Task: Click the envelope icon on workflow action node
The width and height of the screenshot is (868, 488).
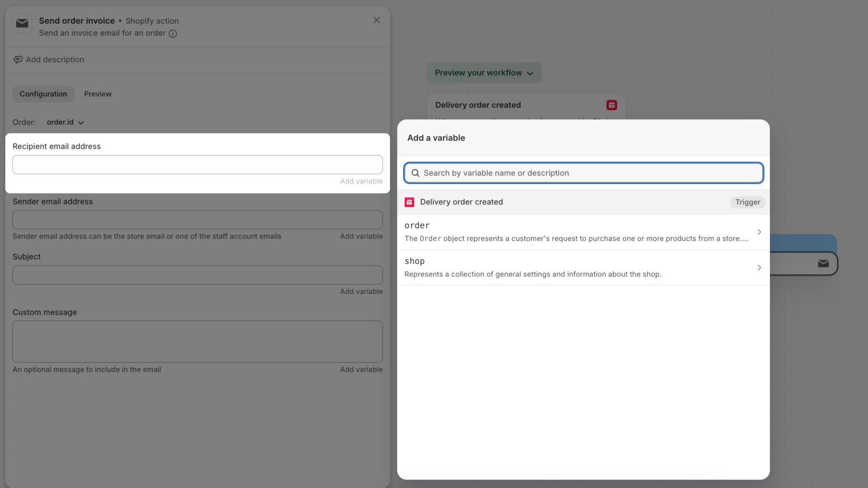Action: click(824, 264)
